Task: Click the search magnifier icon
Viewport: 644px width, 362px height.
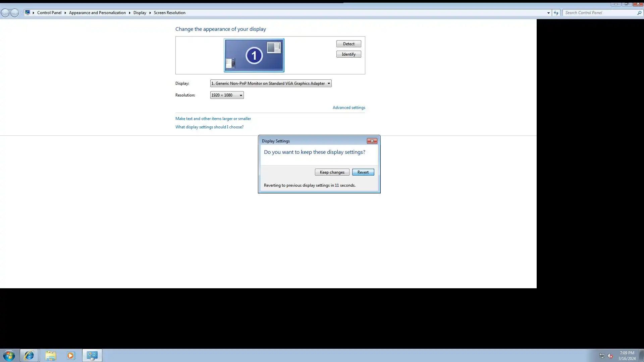Action: [639, 13]
